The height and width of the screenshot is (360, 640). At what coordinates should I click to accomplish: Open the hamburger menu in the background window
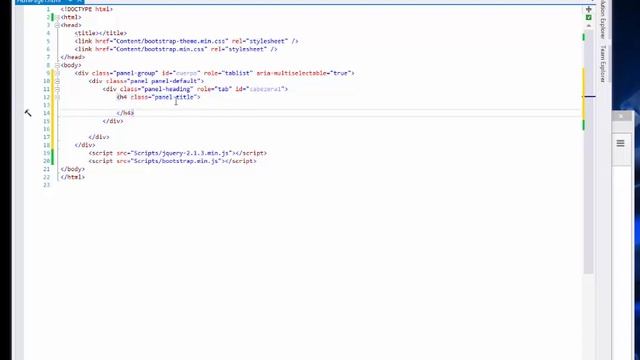pyautogui.click(x=620, y=143)
